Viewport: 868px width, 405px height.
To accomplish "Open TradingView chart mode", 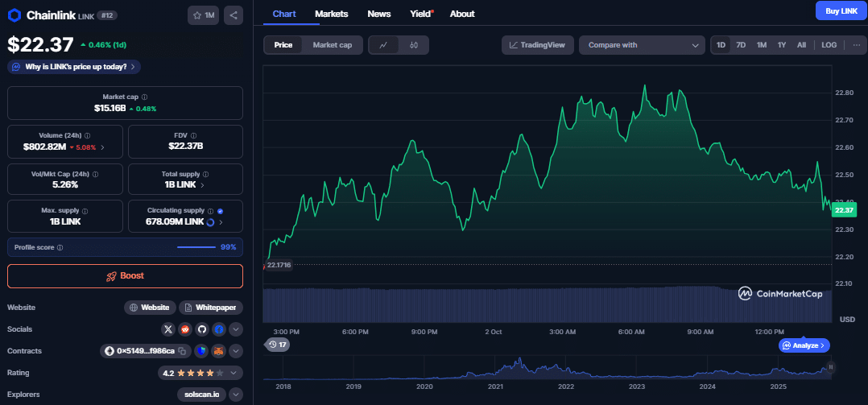I will pos(538,45).
